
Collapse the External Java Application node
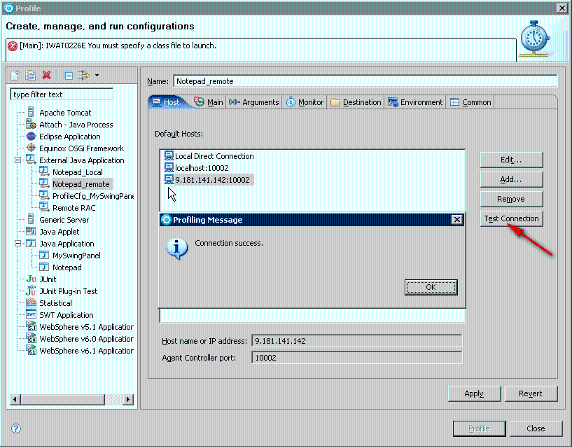[18, 160]
